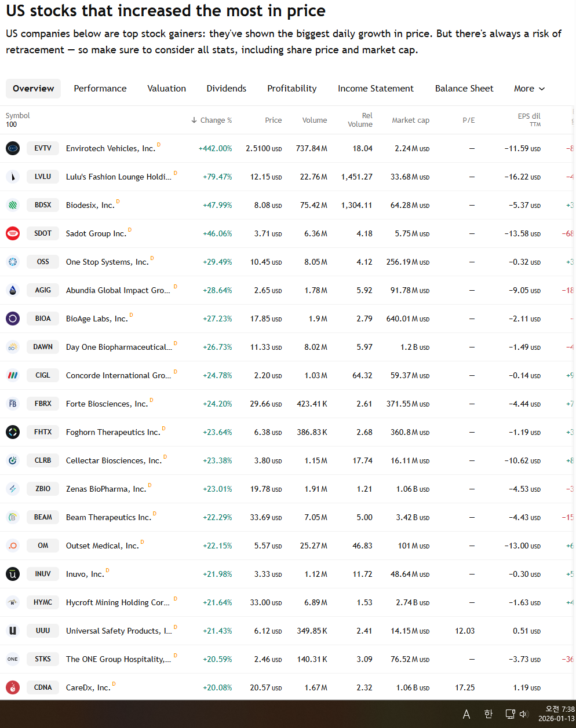Sort by the Market cap column header
The image size is (576, 728).
click(411, 120)
